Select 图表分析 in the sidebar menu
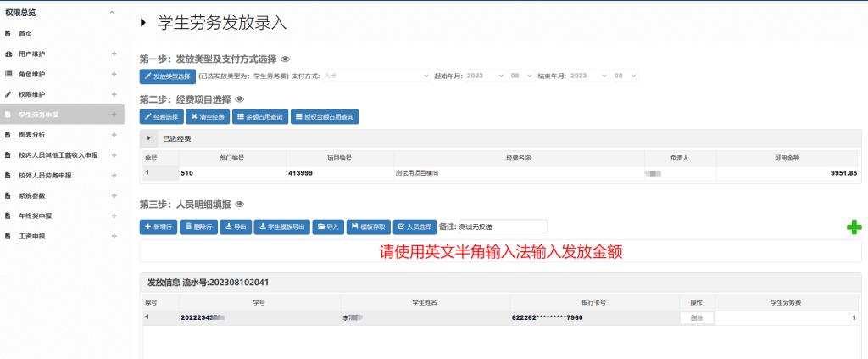The height and width of the screenshot is (359, 868). point(32,135)
